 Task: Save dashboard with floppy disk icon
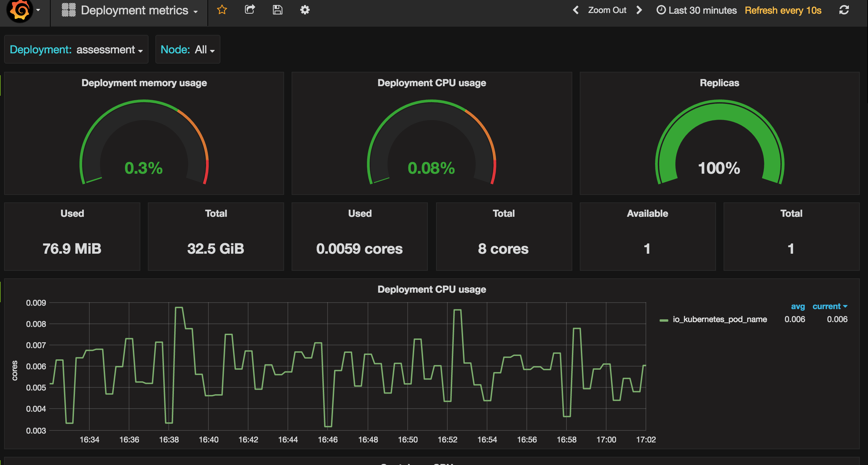[x=277, y=10]
